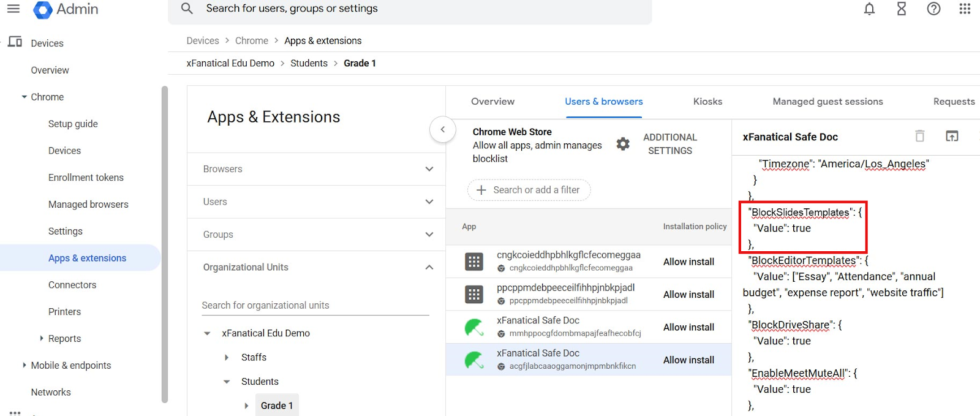The image size is (980, 416).
Task: Select the Grade 1 organizational unit
Action: click(277, 406)
